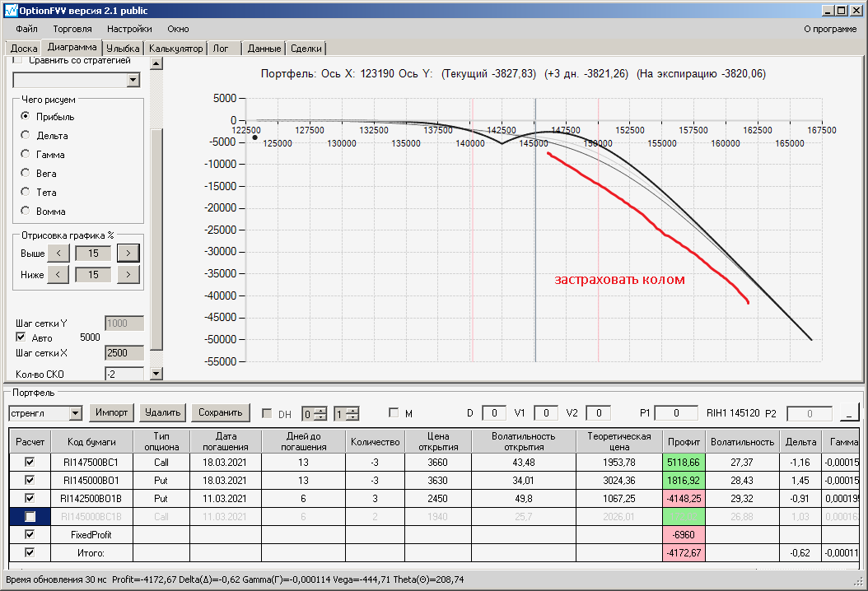Open the Торговля menu
Viewport: 868px width, 591px height.
tap(72, 29)
